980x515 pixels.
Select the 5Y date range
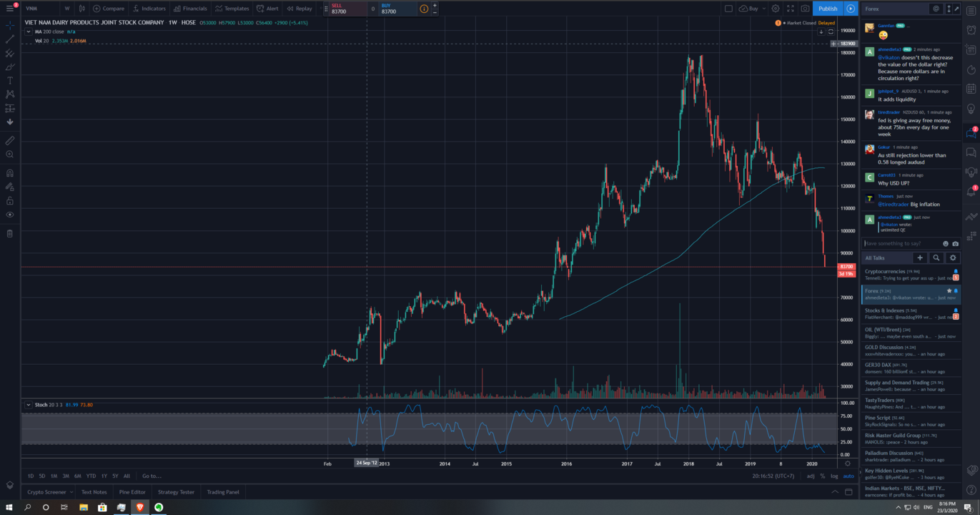115,476
